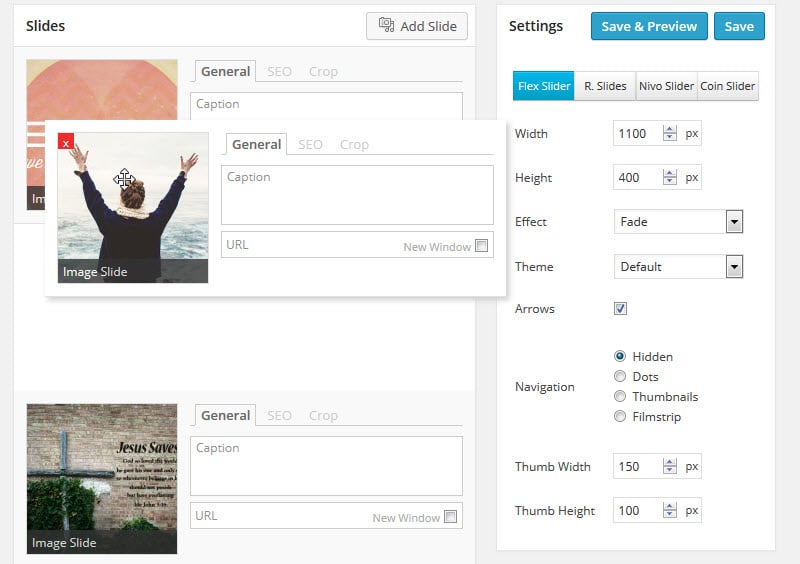
Task: Click Caption field of Jesus Saves slide
Action: point(327,466)
